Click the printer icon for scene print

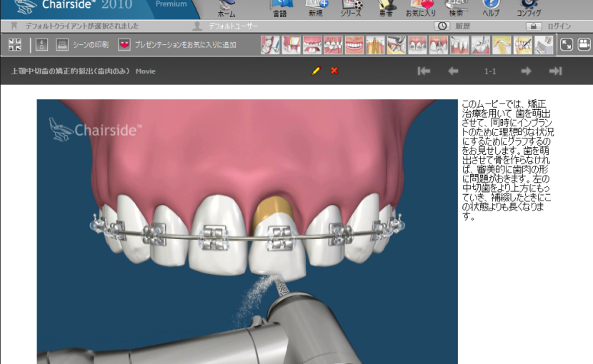pyautogui.click(x=62, y=44)
